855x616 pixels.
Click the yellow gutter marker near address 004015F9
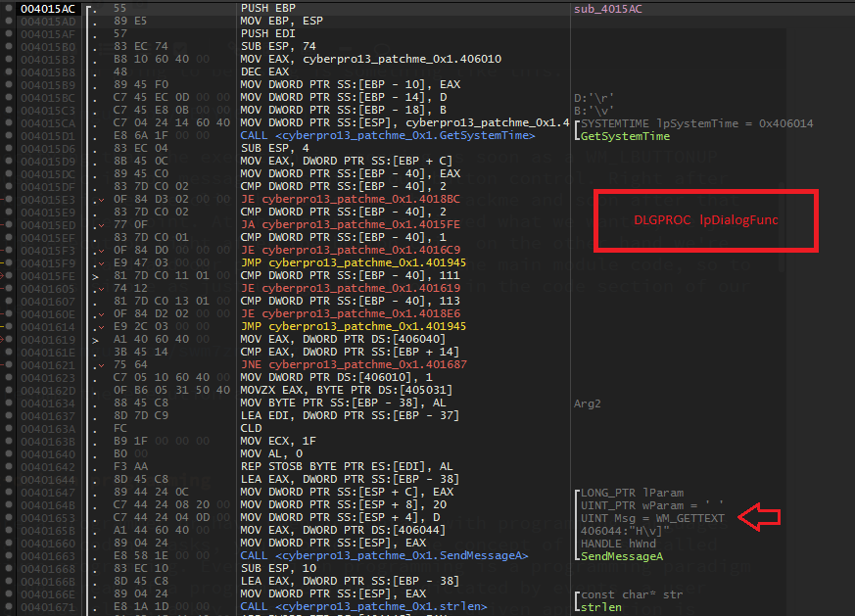coord(3,262)
